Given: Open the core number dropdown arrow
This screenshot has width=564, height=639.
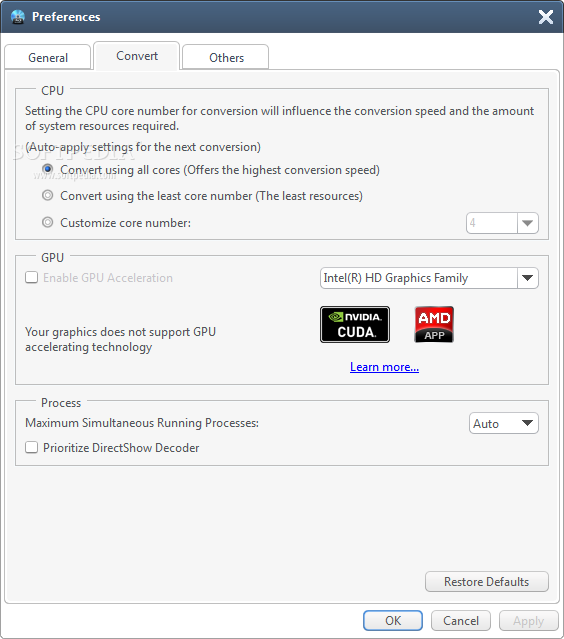Looking at the screenshot, I should 528,223.
